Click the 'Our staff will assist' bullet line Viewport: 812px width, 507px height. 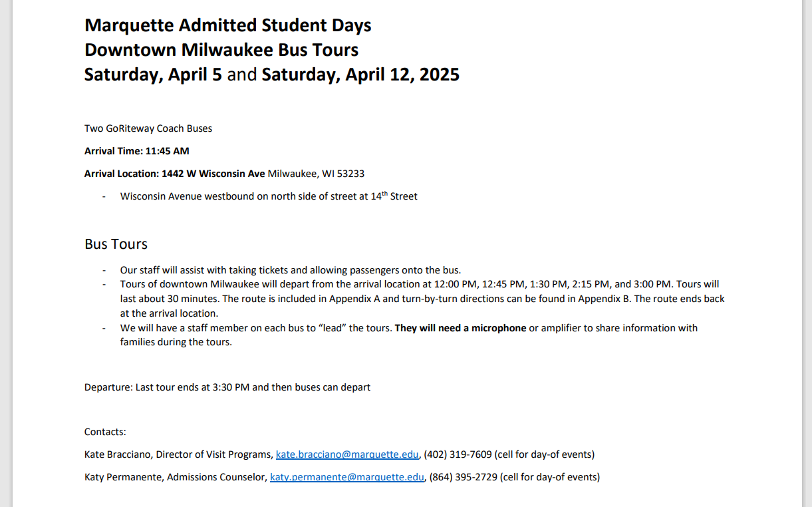tap(290, 270)
